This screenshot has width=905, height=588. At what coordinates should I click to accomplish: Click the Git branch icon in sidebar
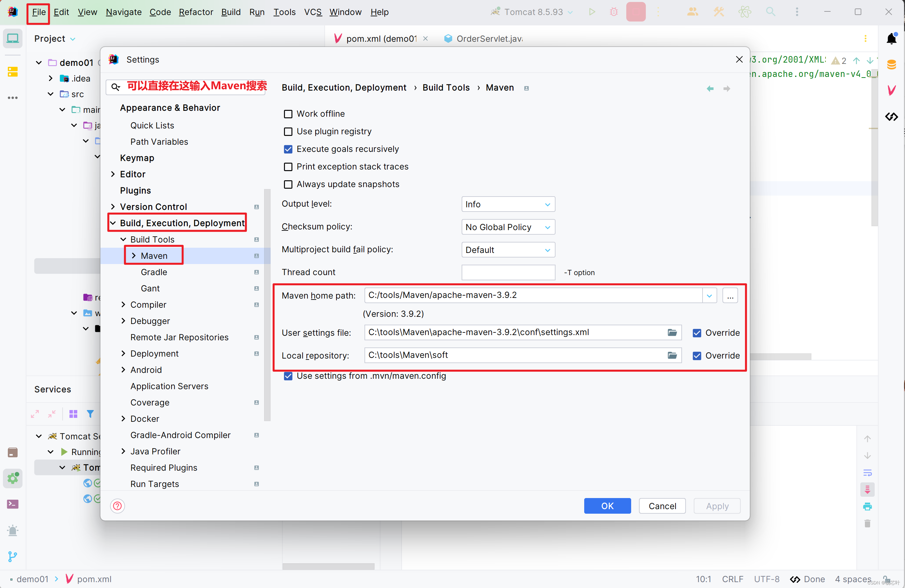(12, 556)
